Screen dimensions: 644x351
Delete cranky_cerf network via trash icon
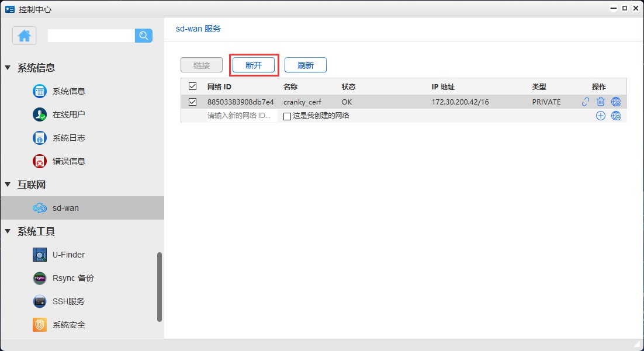pos(600,102)
